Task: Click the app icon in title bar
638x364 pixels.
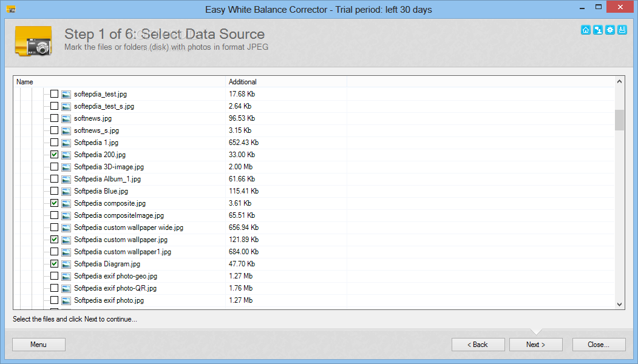Action: 11,9
